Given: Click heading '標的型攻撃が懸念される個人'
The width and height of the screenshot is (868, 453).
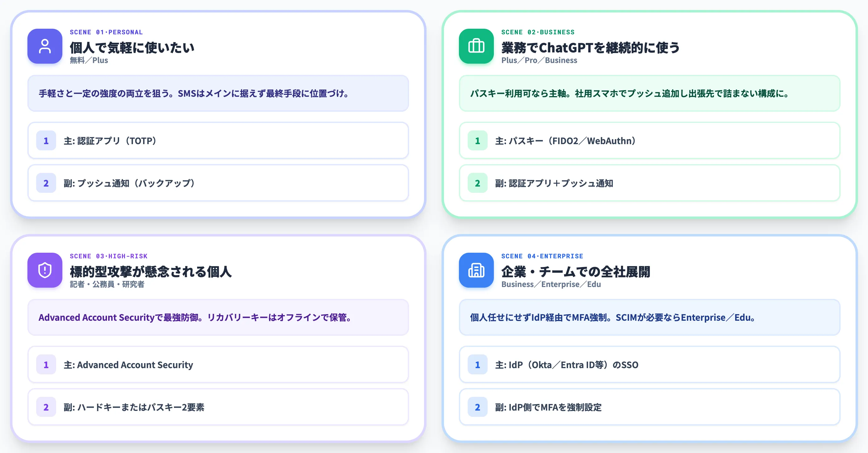Looking at the screenshot, I should [151, 272].
